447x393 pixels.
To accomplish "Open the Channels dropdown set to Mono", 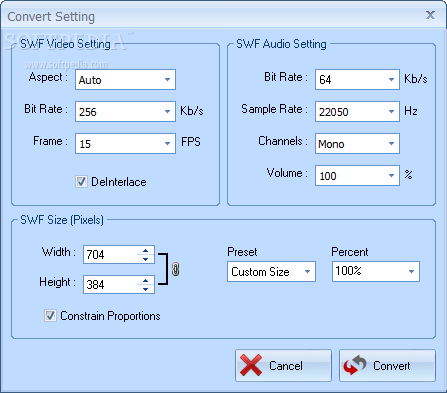I will point(357,143).
